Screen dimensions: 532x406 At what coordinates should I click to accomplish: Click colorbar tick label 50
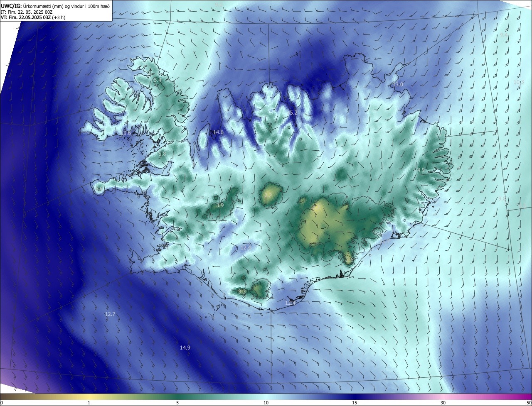(529, 403)
